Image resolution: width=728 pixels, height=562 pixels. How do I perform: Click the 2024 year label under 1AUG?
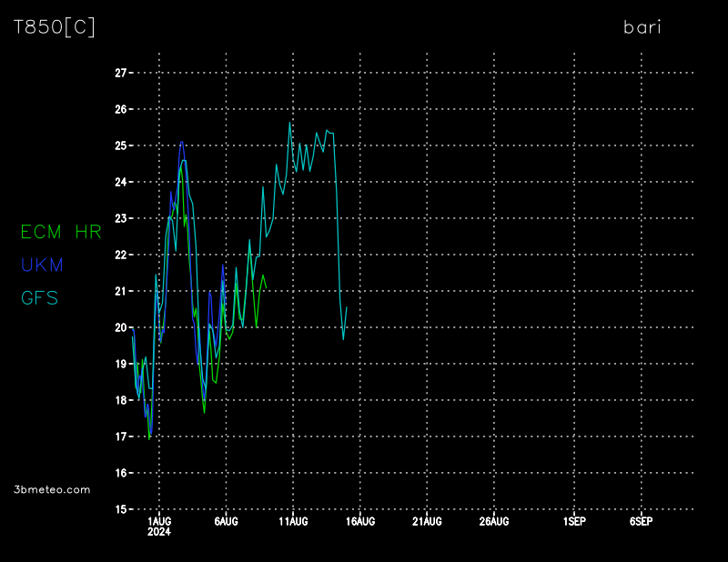(159, 533)
